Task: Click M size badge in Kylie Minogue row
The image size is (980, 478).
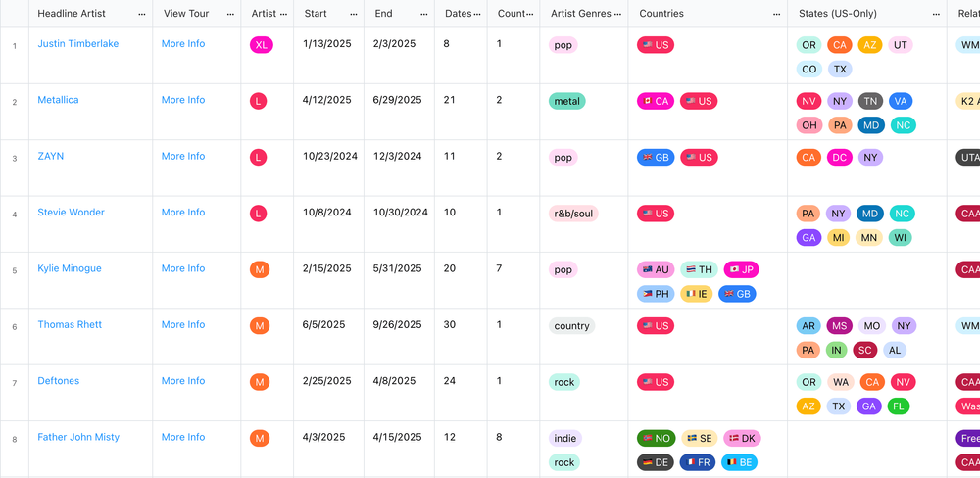Action: tap(260, 270)
